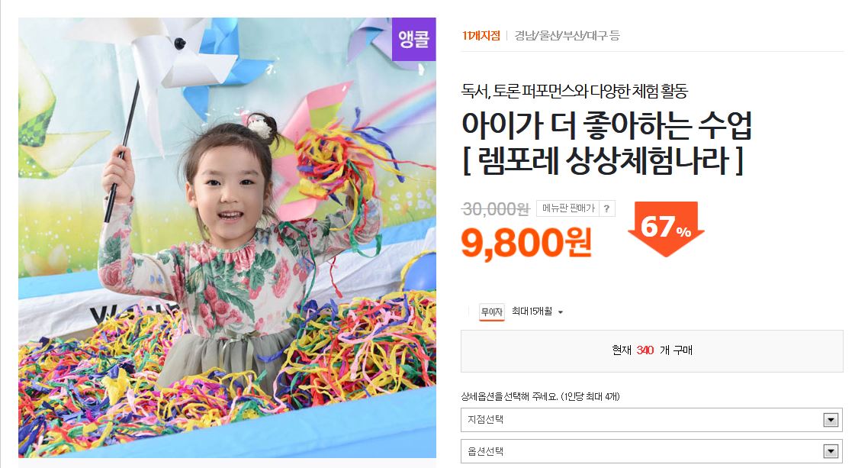Click the 독서, 토론 퍼포먼스 subtitle text
Screen dimensions: 868x468
574,91
